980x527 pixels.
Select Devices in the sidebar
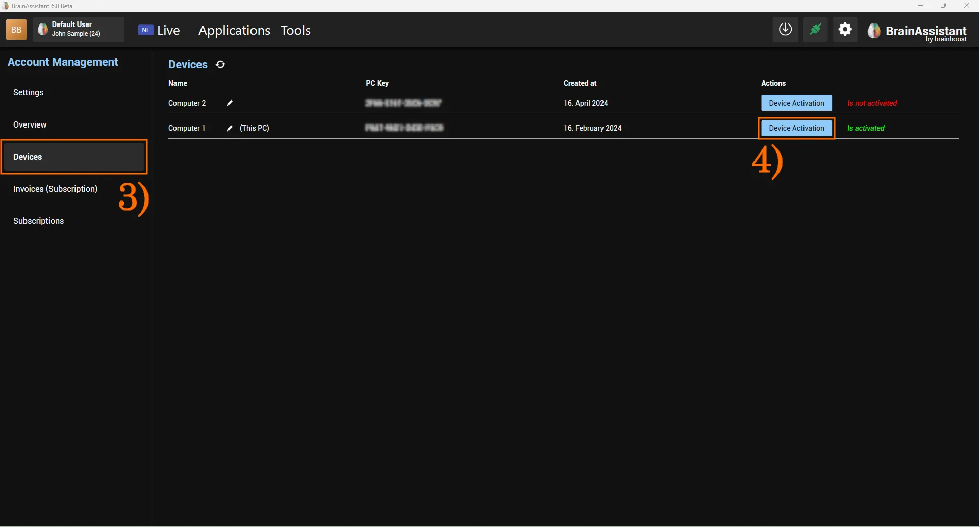74,157
